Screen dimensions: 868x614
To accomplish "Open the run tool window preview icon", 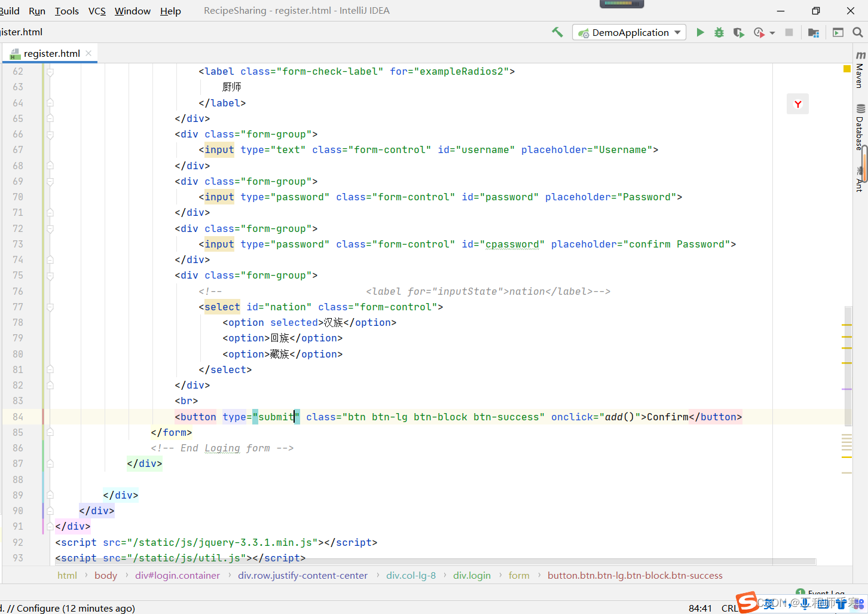I will 838,32.
